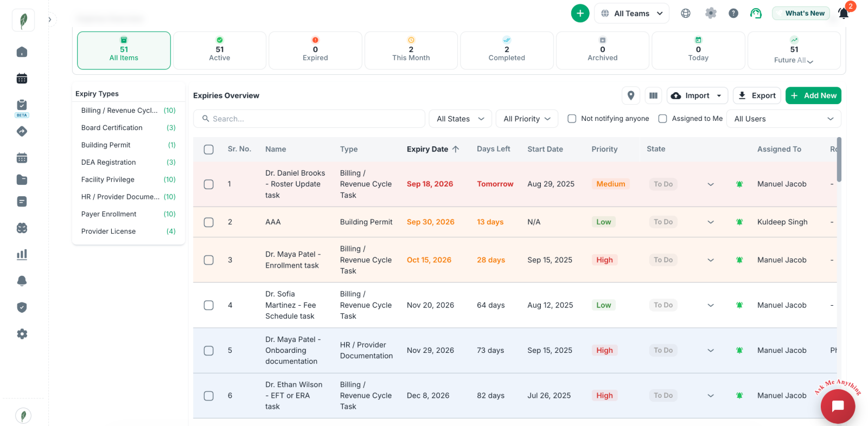Expand state chevron in Dr. Daniel Brooks row
868x426 pixels.
[x=711, y=184]
